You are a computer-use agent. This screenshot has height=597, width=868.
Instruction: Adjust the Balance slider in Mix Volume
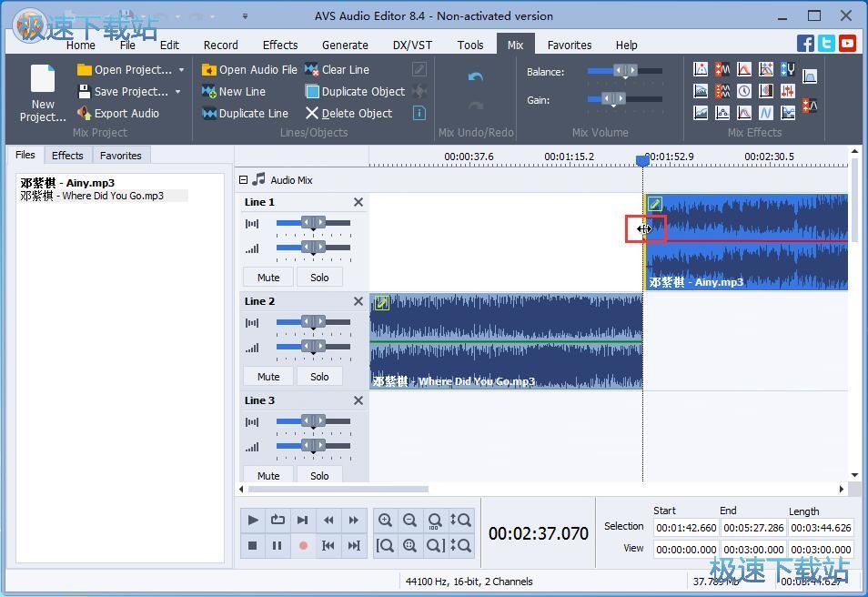coord(624,71)
